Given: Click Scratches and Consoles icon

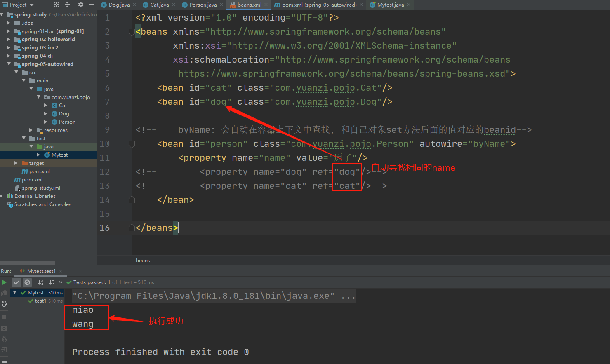Looking at the screenshot, I should click(x=10, y=204).
